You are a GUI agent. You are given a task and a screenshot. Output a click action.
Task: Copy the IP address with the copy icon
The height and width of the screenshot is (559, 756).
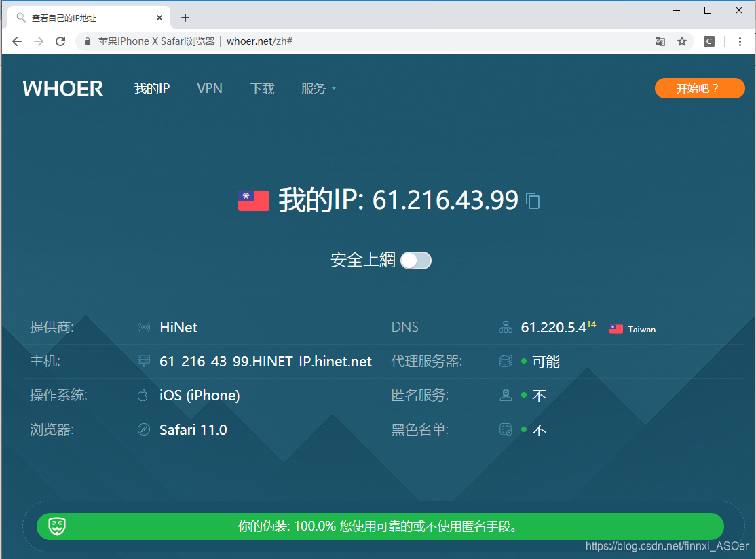[533, 201]
